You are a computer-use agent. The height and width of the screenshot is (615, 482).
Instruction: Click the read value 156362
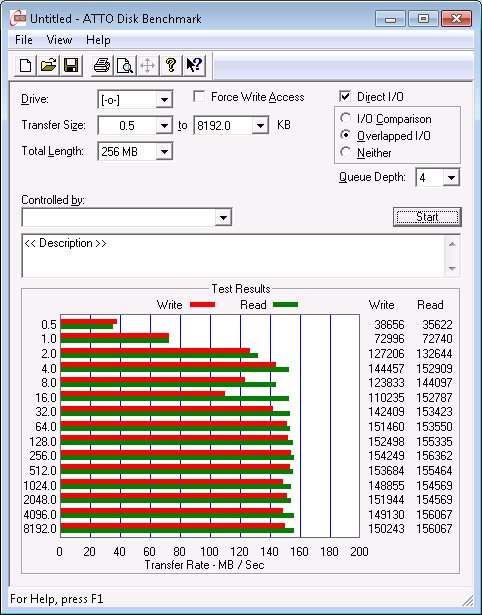tap(435, 456)
